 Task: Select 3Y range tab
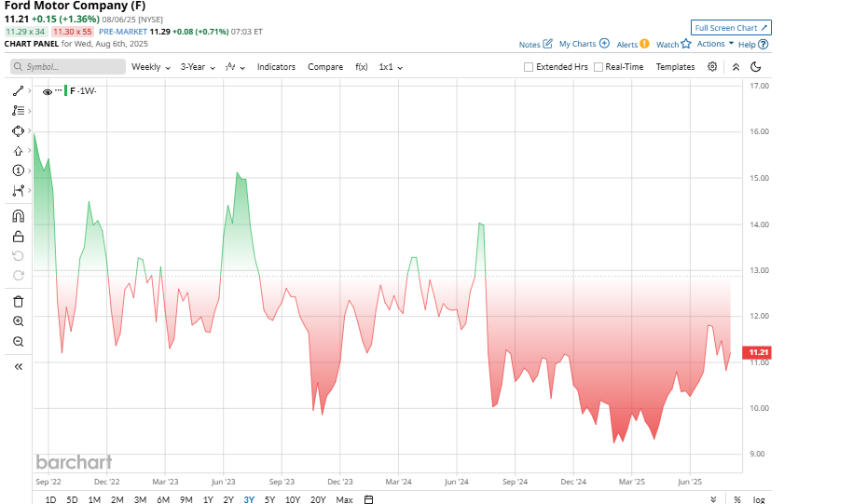(x=249, y=499)
